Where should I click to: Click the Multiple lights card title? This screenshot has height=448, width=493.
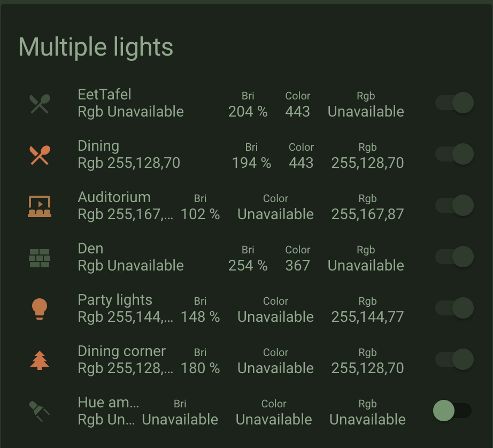(x=96, y=47)
